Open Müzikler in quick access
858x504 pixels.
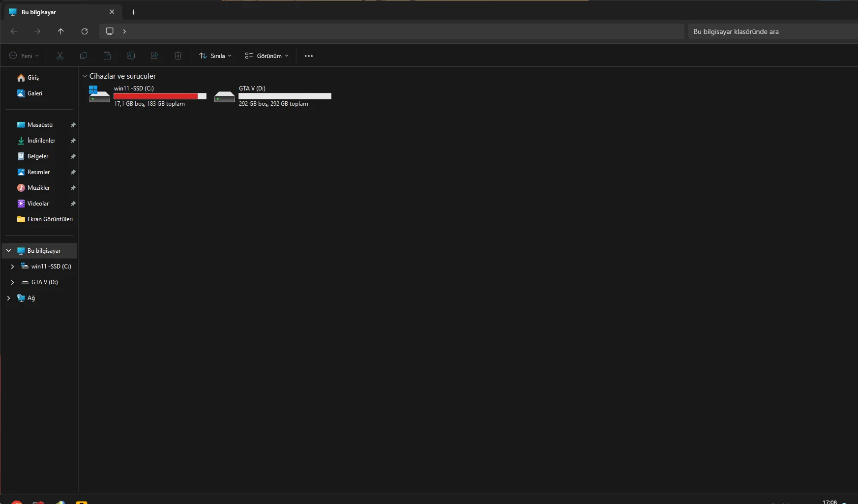38,188
